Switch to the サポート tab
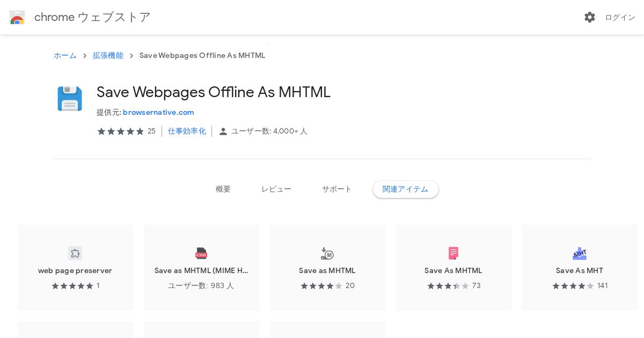This screenshot has height=338, width=644. click(337, 189)
